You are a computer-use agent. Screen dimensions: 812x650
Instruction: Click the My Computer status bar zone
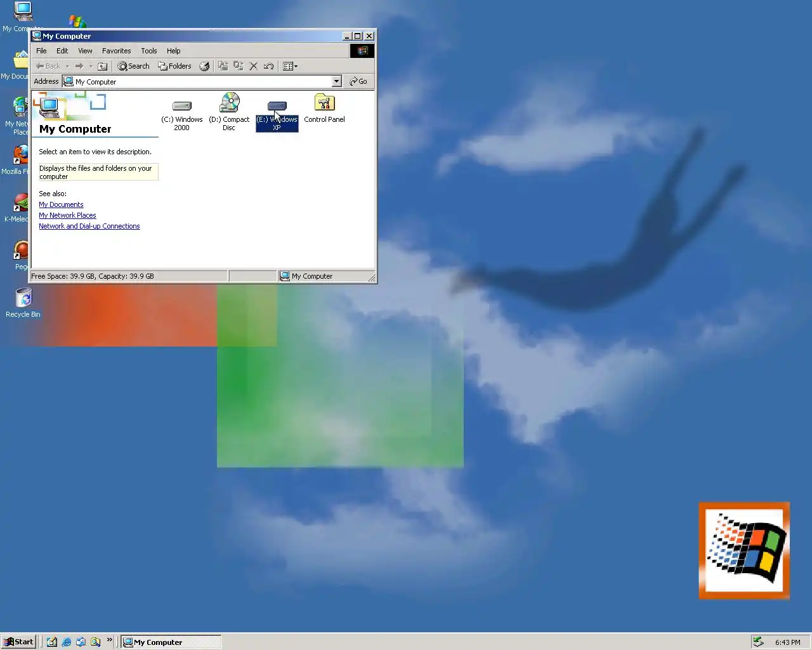click(326, 276)
